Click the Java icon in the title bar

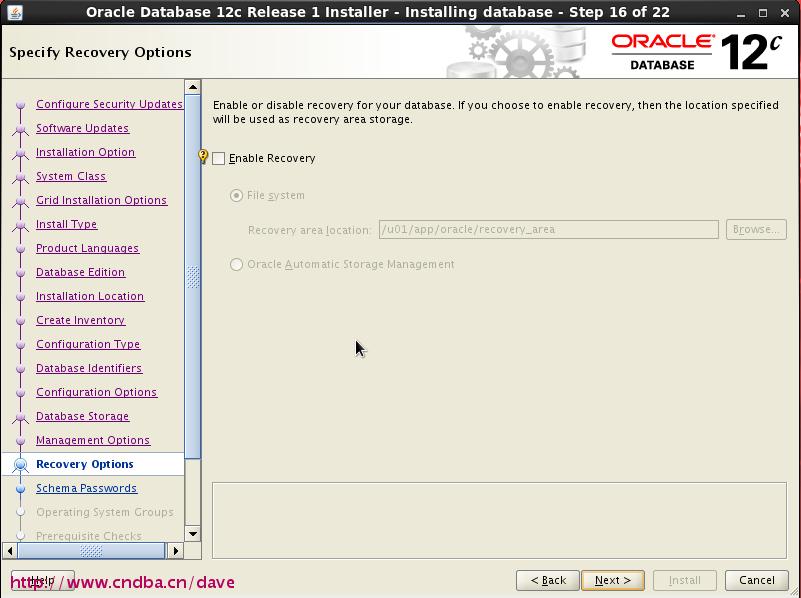click(15, 12)
